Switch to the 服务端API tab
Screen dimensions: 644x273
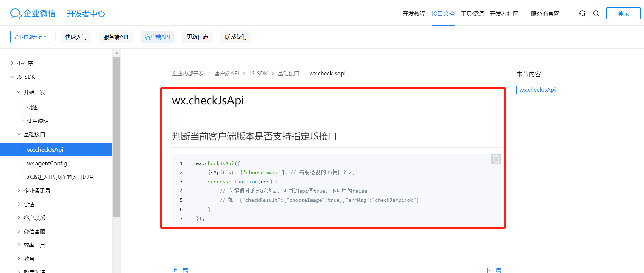tap(116, 37)
